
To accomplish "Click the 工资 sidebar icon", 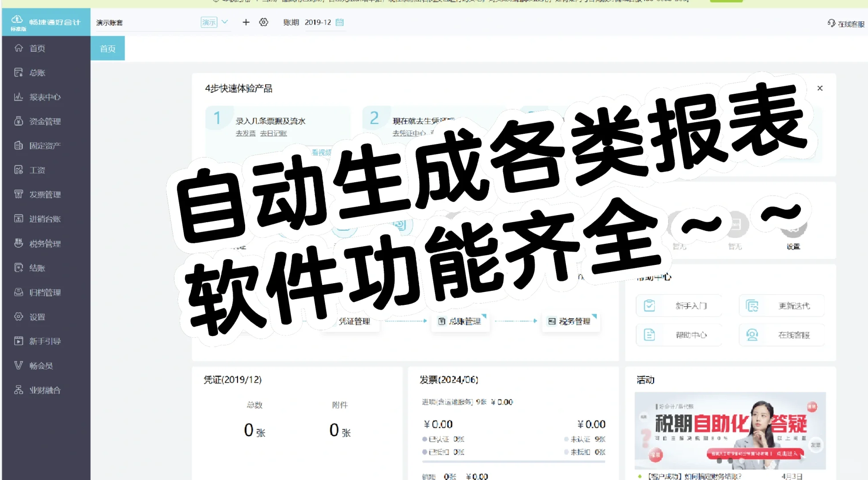I will click(x=19, y=170).
